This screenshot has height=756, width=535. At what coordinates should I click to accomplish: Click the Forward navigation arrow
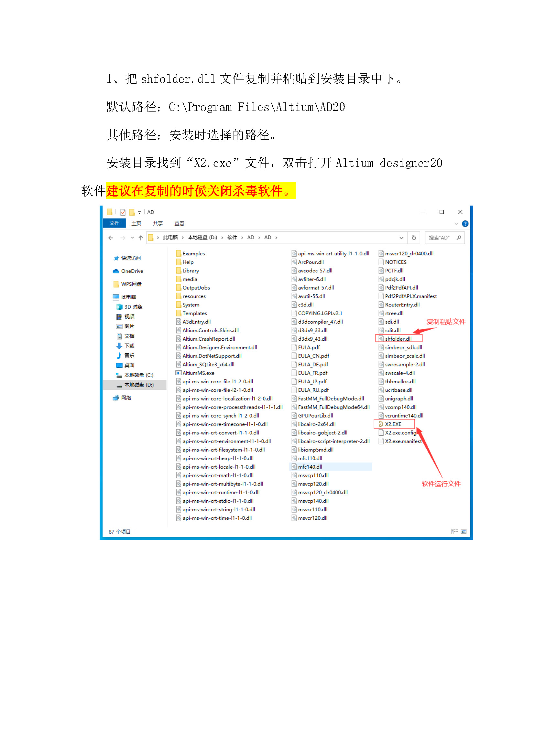pyautogui.click(x=123, y=238)
